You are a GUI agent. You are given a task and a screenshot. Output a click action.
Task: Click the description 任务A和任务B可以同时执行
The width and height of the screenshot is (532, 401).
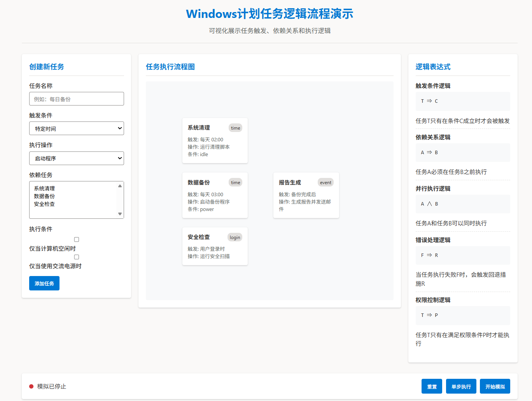pyautogui.click(x=451, y=223)
